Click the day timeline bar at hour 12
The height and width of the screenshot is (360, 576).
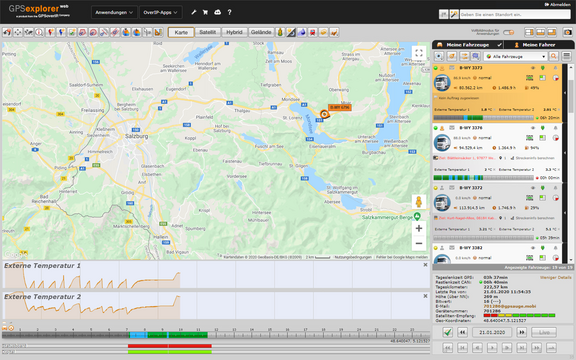pos(216,335)
